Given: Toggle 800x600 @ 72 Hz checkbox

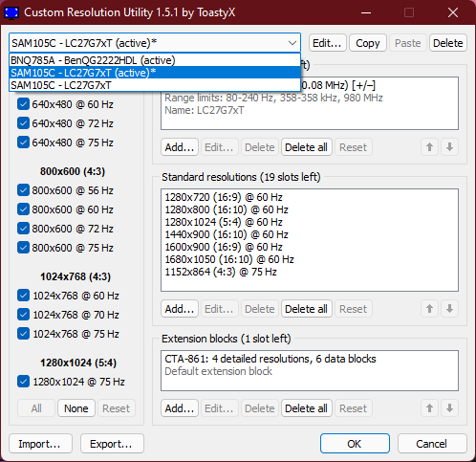Looking at the screenshot, I should tap(23, 229).
